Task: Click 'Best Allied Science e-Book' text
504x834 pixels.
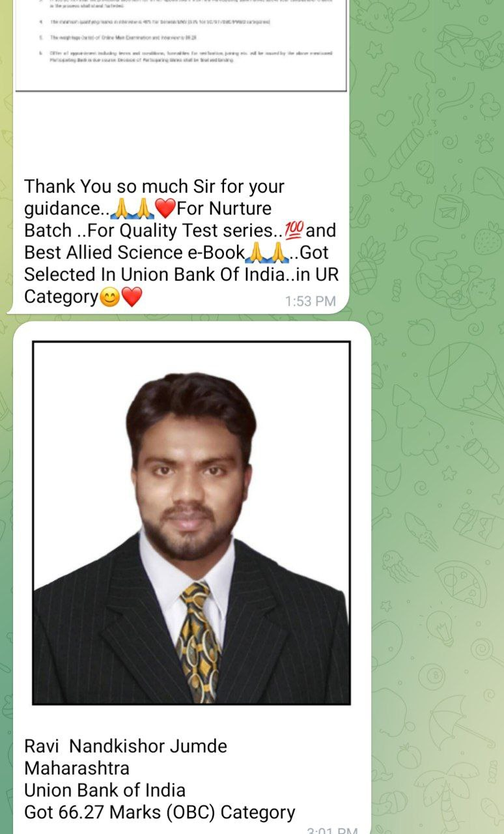Action: click(x=134, y=253)
